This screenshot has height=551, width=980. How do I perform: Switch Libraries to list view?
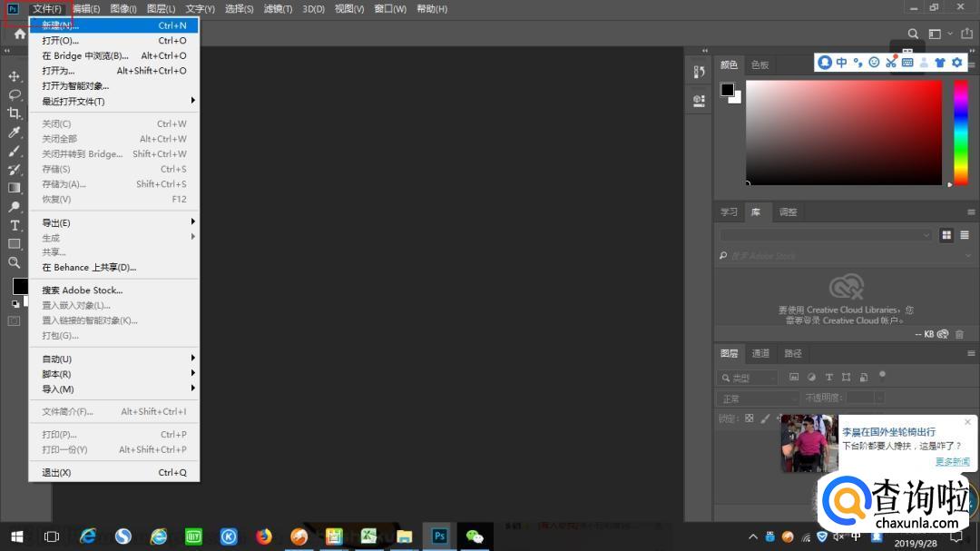(x=965, y=235)
